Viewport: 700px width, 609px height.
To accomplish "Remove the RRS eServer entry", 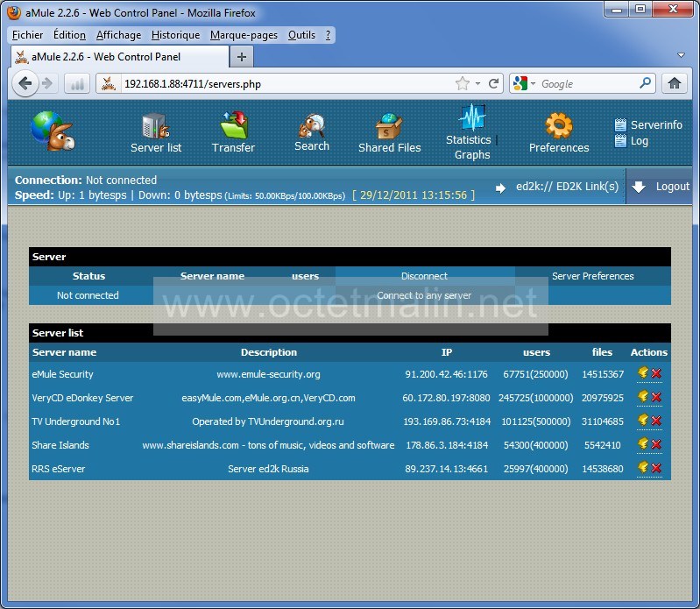I will pyautogui.click(x=656, y=468).
